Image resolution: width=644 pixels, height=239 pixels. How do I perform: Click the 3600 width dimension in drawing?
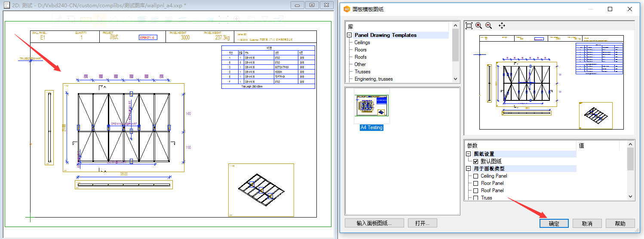point(124,174)
